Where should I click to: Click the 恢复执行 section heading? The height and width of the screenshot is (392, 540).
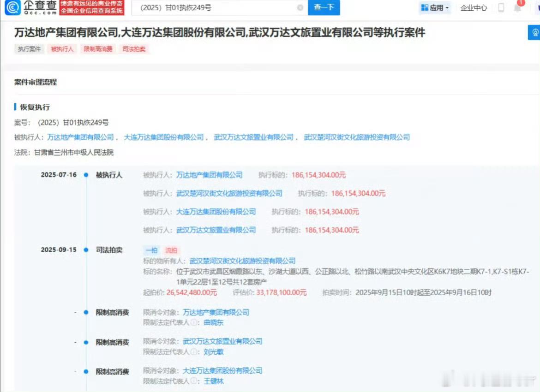pyautogui.click(x=35, y=107)
